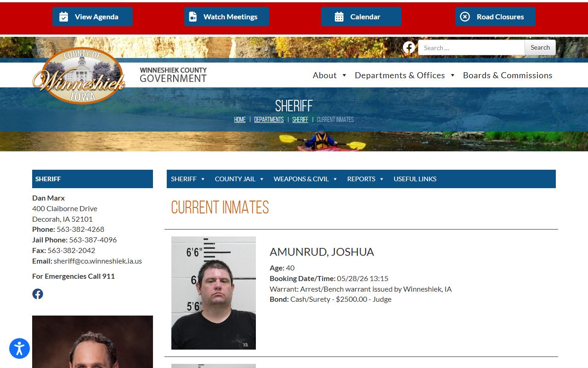
Task: Open the Calendar button
Action: tap(361, 17)
